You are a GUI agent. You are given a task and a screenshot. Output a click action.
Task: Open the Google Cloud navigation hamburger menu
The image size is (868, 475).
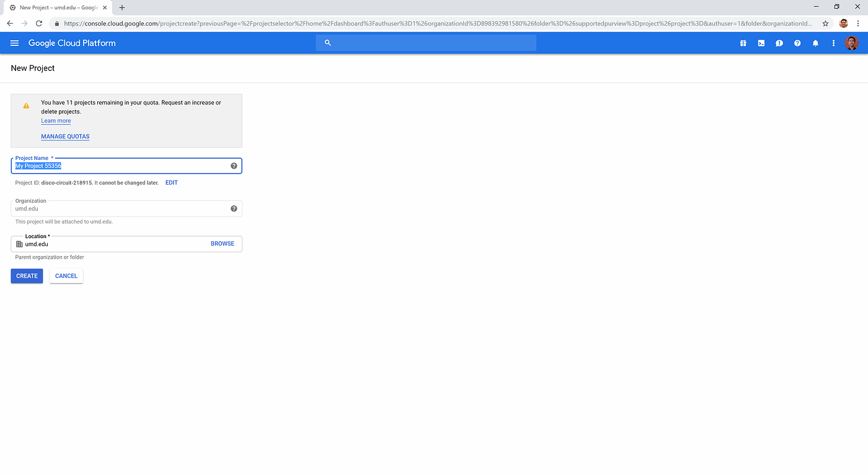coord(14,43)
